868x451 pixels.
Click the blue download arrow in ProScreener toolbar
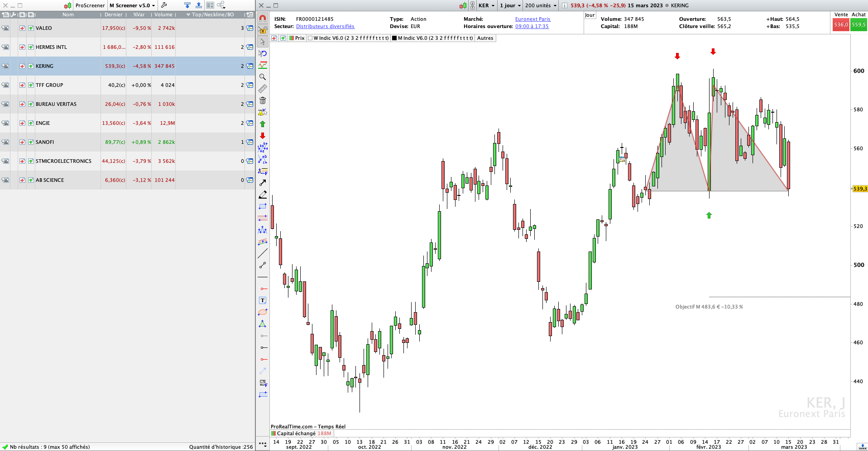(x=187, y=5)
